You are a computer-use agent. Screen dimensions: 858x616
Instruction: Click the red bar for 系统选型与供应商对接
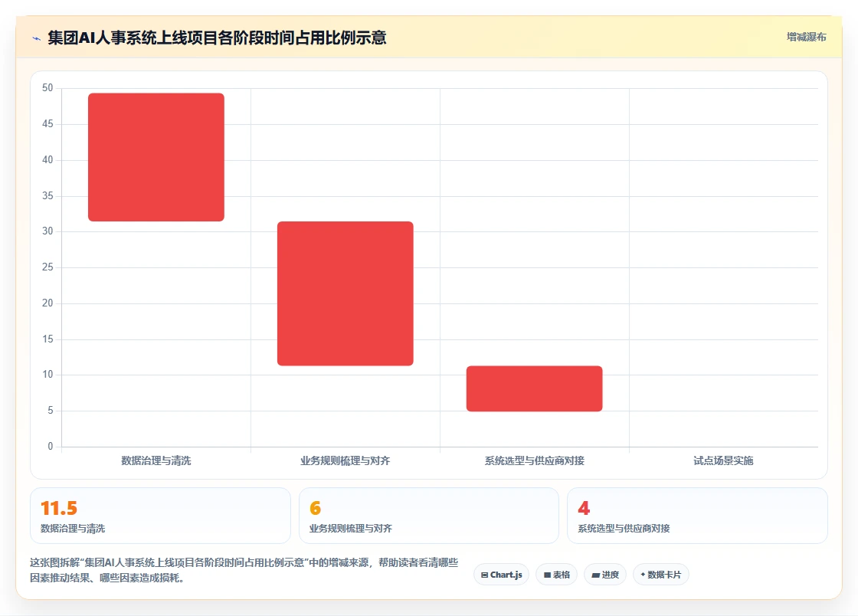point(535,388)
